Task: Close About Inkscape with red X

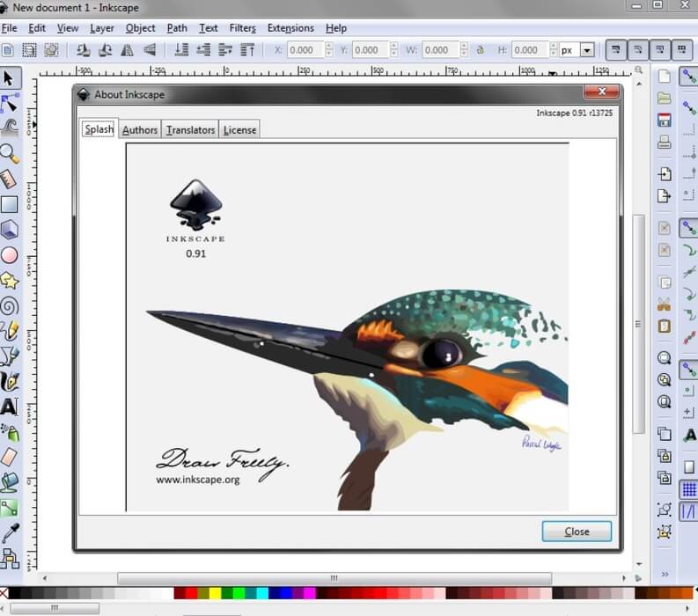Action: pos(602,92)
